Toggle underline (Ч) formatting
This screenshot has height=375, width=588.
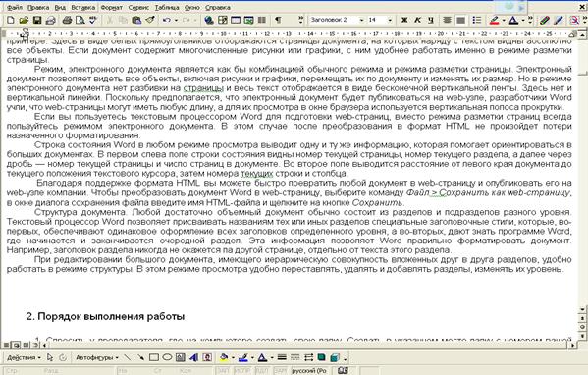coord(431,20)
